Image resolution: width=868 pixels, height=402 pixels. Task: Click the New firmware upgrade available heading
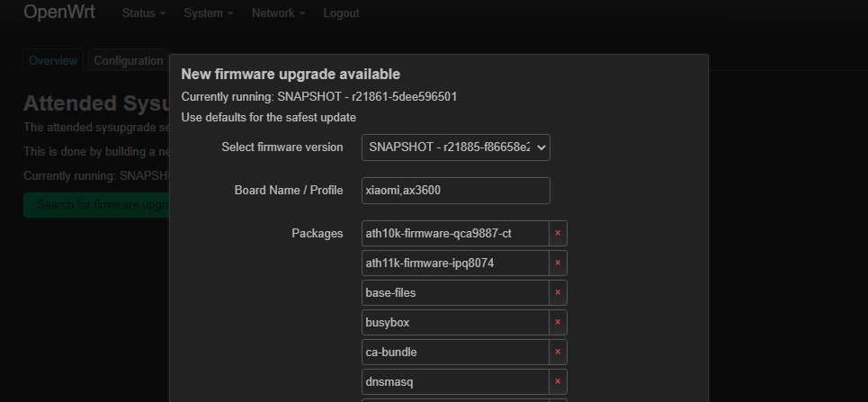(291, 75)
